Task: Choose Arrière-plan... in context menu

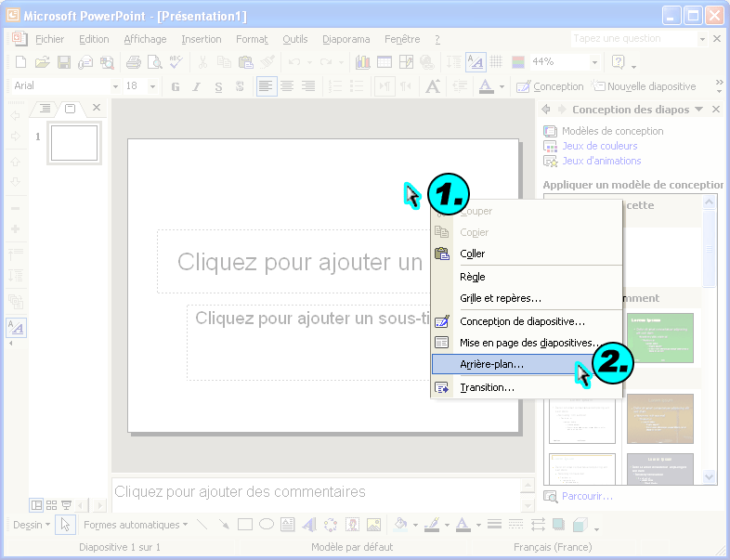Action: click(527, 364)
